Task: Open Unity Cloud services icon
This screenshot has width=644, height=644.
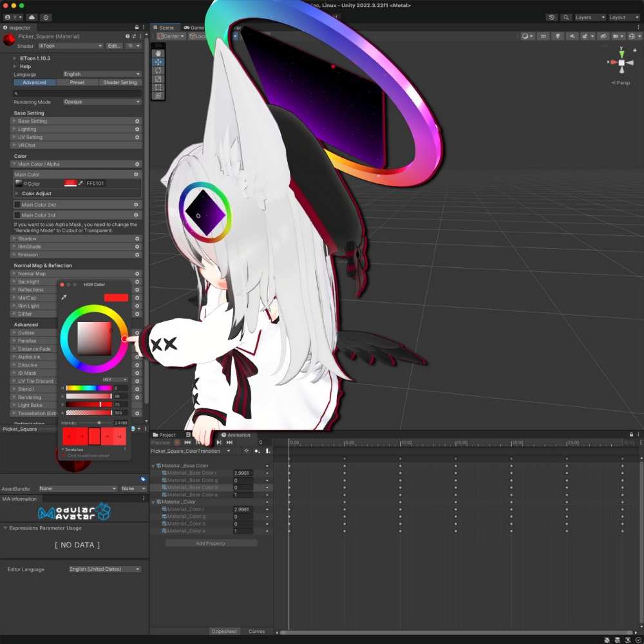Action: click(x=32, y=17)
